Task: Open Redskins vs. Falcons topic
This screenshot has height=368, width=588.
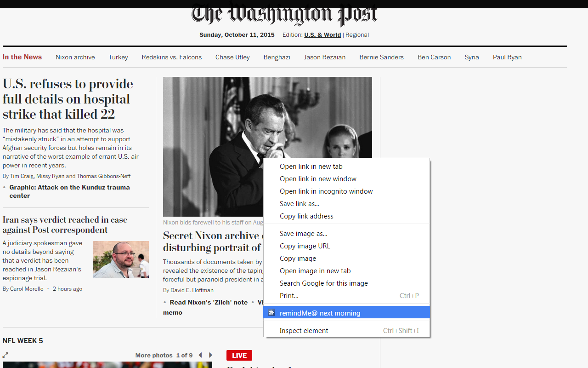Action: pos(172,57)
